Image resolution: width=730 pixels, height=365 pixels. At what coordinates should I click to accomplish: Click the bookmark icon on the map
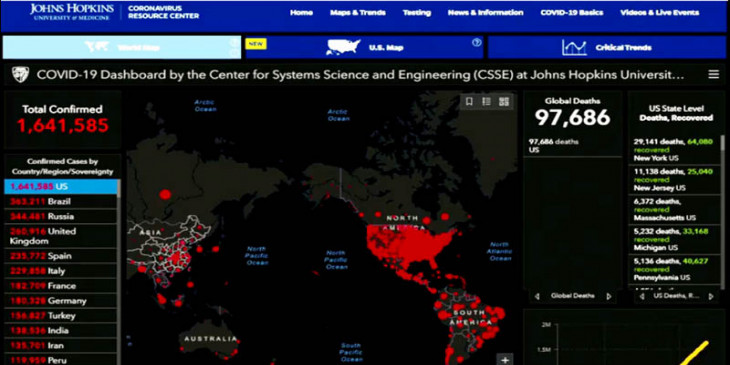pyautogui.click(x=469, y=101)
